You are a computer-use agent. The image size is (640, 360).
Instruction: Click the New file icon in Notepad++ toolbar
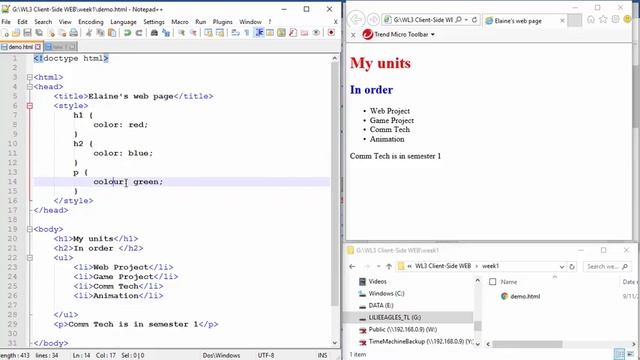5,33
